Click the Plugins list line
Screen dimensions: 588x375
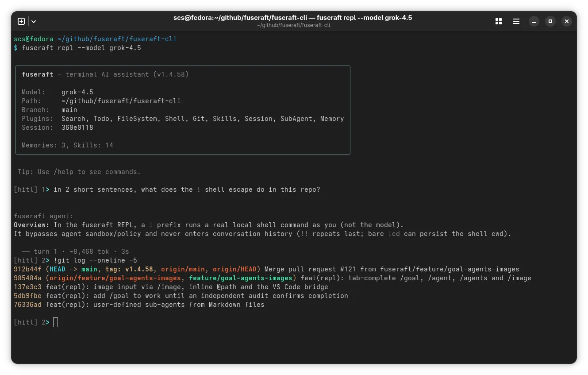(183, 119)
